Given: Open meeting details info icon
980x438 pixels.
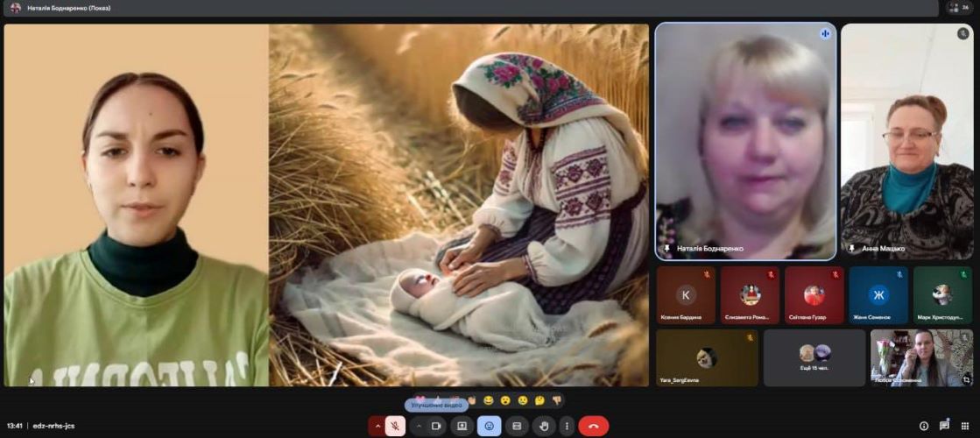Looking at the screenshot, I should point(923,426).
